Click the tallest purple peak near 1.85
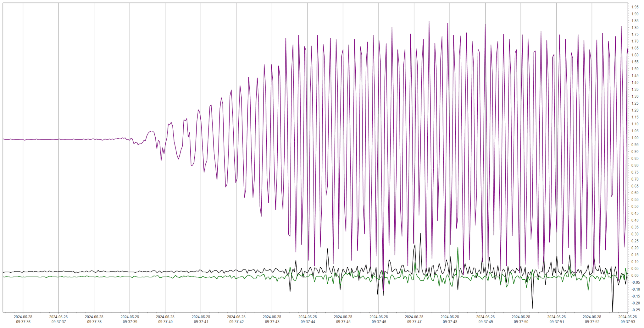Viewport: 644px width, 328px height. [429, 22]
